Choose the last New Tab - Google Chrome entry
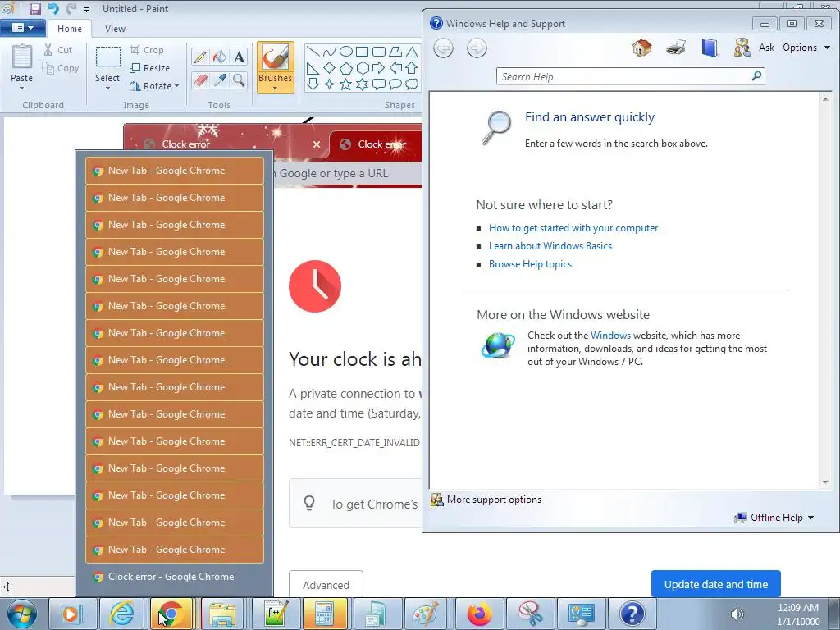Screen dimensions: 840x630 pyautogui.click(x=175, y=550)
